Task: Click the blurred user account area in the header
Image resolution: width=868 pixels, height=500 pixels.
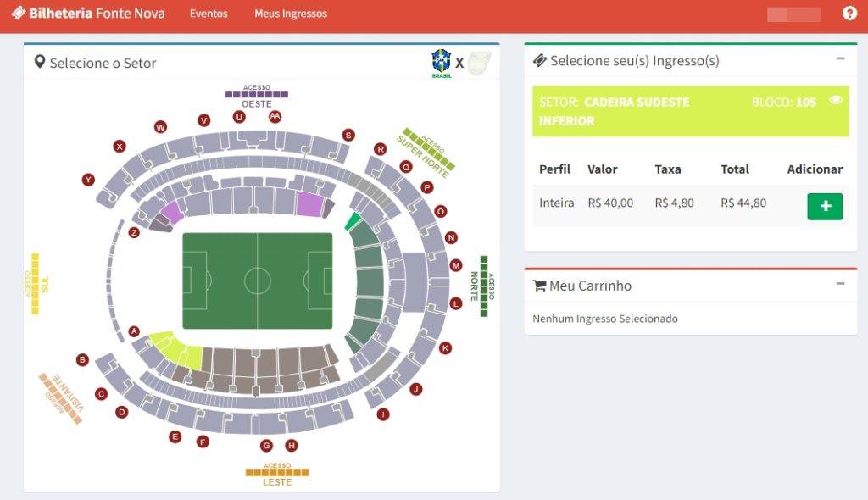Action: tap(793, 14)
